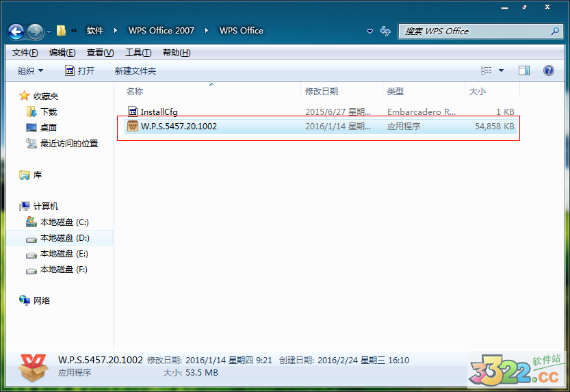Image resolution: width=570 pixels, height=392 pixels.
Task: Click the E: drive icon
Action: (x=31, y=254)
